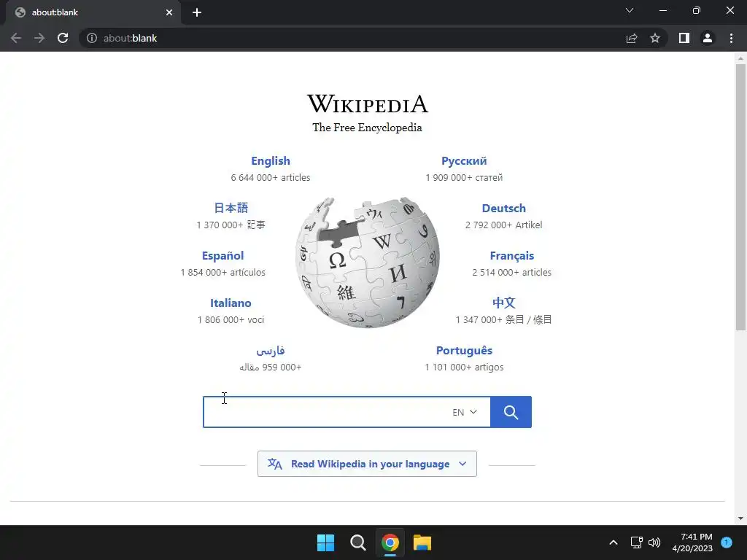The image size is (747, 560).
Task: Open File Explorer from the taskbar
Action: click(x=422, y=542)
